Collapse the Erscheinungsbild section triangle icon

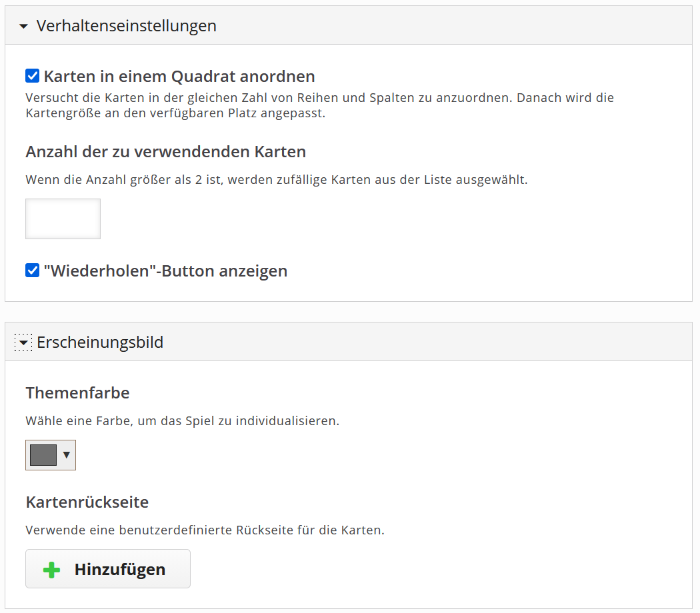[24, 342]
